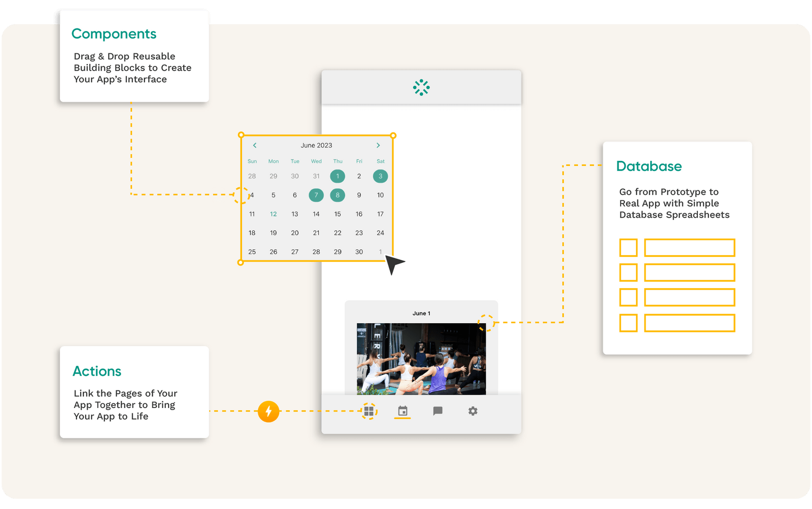Toggle selection of June 3 on the calendar

380,176
